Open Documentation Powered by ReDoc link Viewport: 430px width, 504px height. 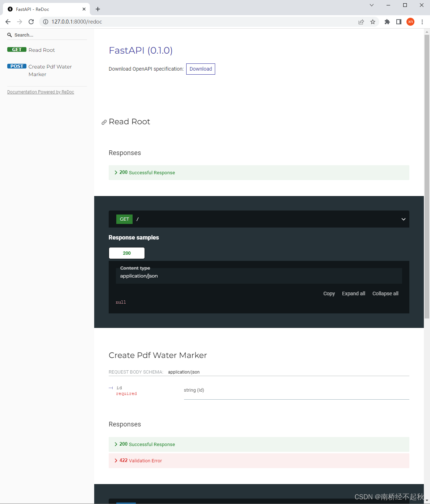click(41, 92)
